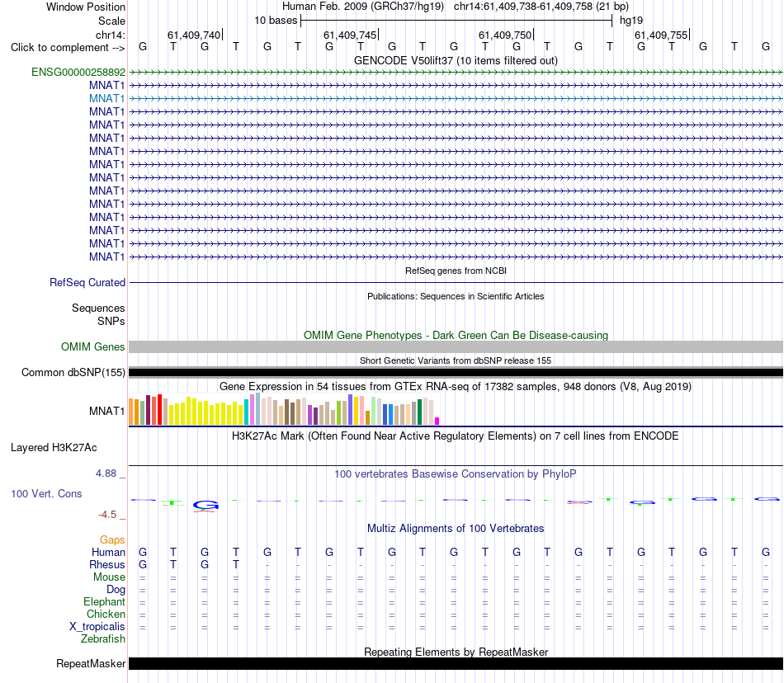Click the hg19 label beside scale bar
The height and width of the screenshot is (683, 784).
pyautogui.click(x=631, y=21)
